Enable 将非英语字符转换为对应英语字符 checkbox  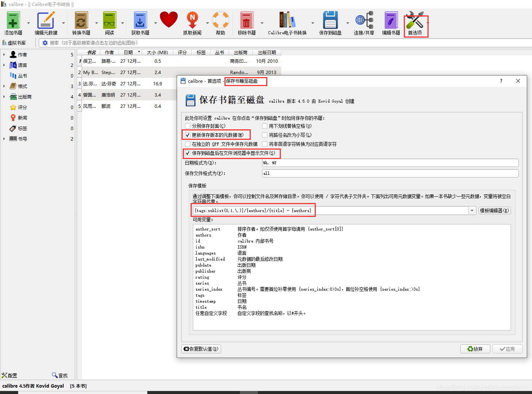pyautogui.click(x=265, y=144)
